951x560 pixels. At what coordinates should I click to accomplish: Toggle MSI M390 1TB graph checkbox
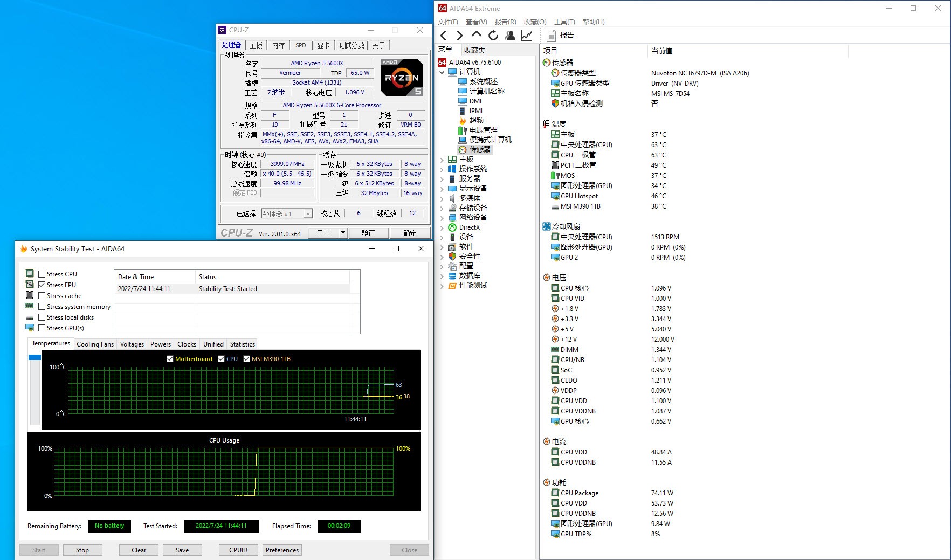pos(247,358)
